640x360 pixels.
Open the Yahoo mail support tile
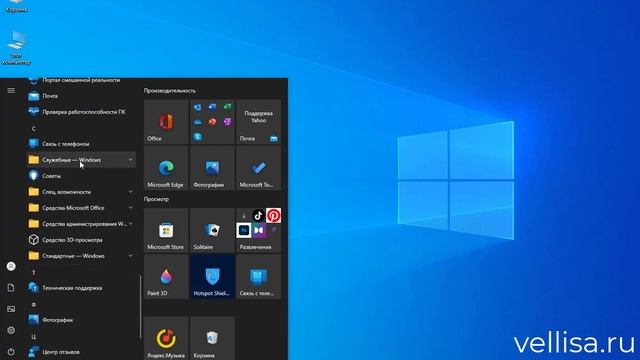258,122
